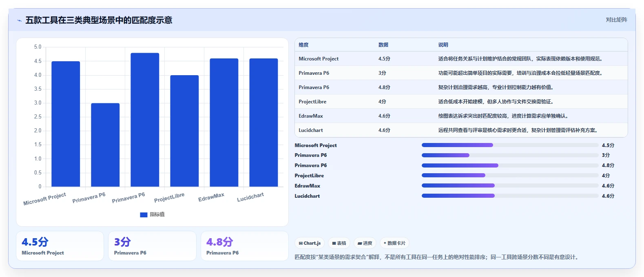Image resolution: width=644 pixels, height=277 pixels.
Task: Click Lucidchart label in the progress list
Action: point(307,196)
